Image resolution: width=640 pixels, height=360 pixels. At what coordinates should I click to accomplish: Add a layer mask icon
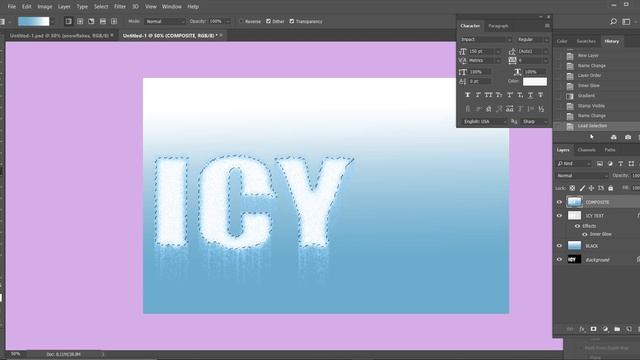[x=593, y=329]
